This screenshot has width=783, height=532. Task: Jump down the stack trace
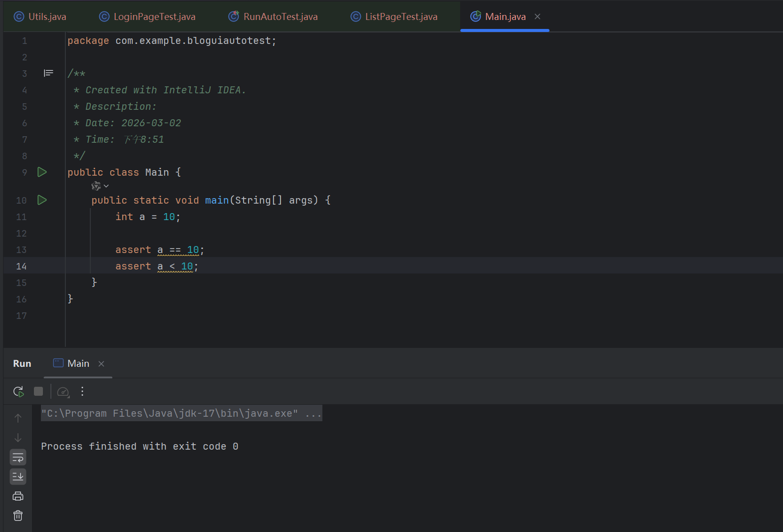18,438
